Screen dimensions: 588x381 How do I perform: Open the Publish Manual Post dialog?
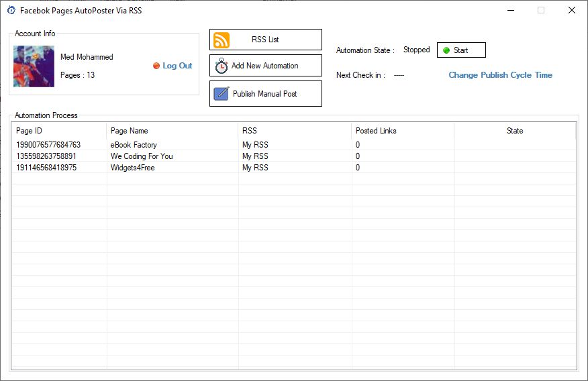[x=266, y=94]
